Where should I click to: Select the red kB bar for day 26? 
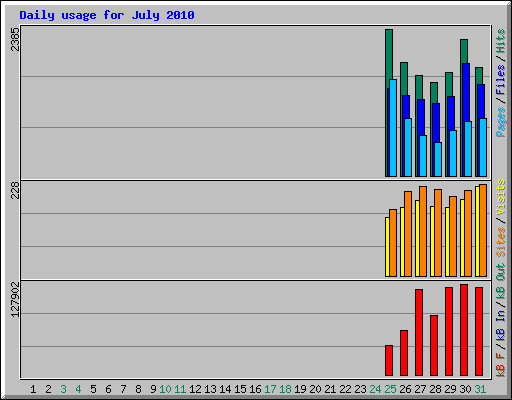[x=404, y=353]
